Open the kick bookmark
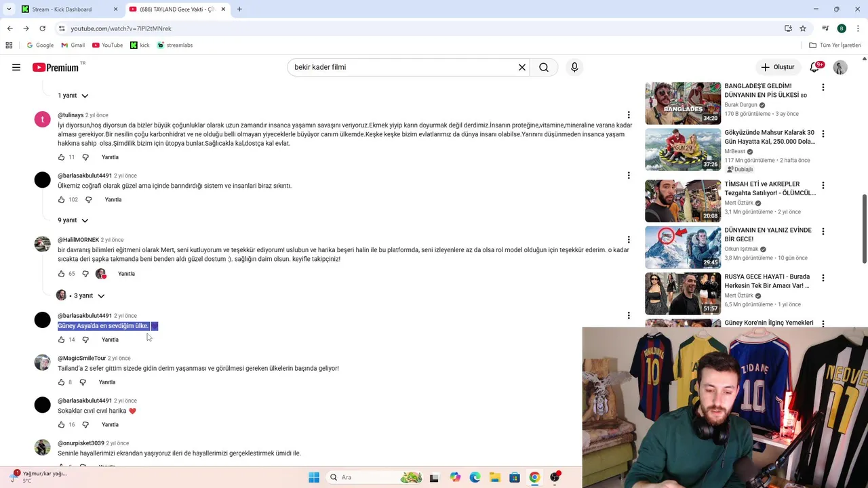This screenshot has width=868, height=488. pyautogui.click(x=140, y=45)
